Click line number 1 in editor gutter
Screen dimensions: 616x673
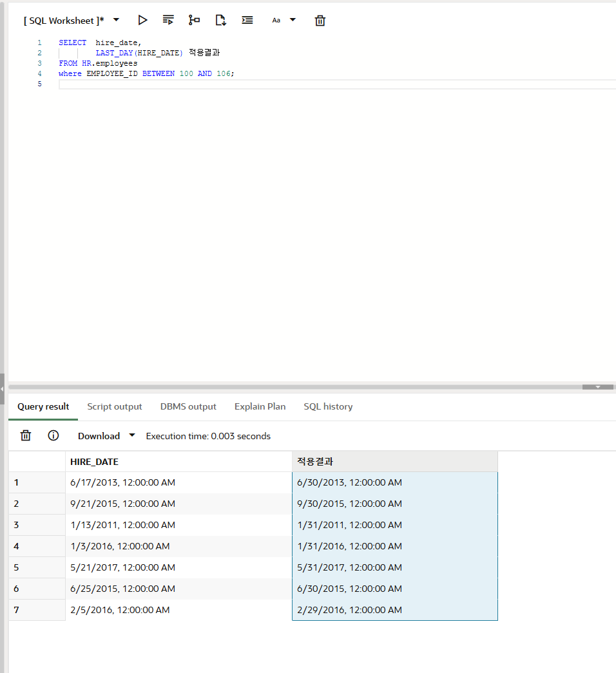click(39, 43)
